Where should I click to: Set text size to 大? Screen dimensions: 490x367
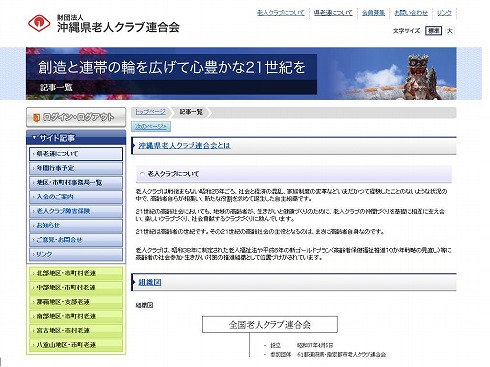click(x=450, y=31)
